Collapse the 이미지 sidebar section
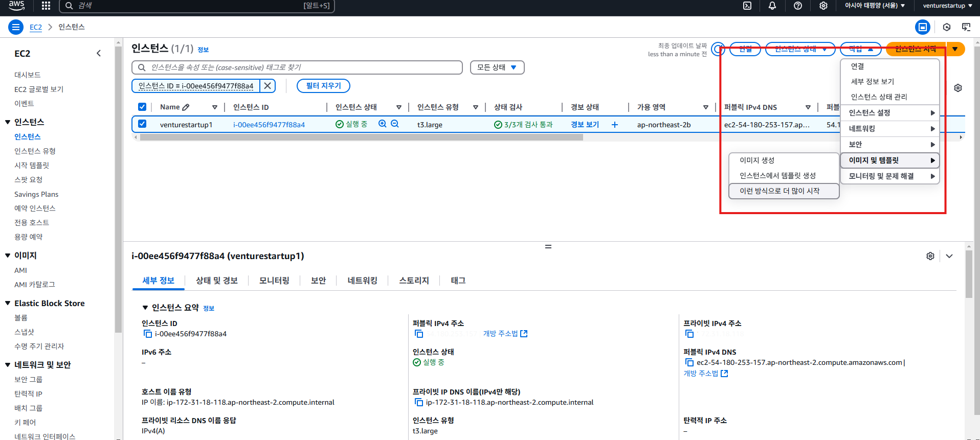Image resolution: width=980 pixels, height=440 pixels. (8, 255)
